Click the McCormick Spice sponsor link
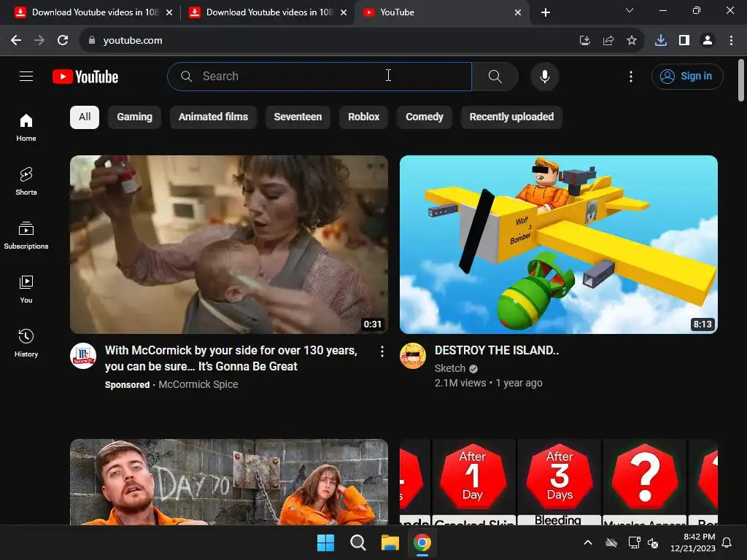 pyautogui.click(x=198, y=384)
